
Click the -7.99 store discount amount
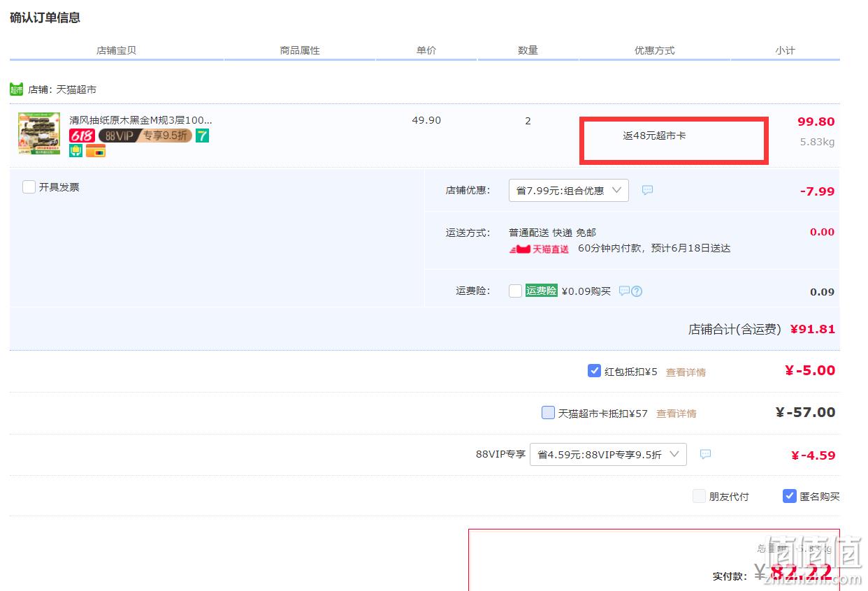pos(817,191)
